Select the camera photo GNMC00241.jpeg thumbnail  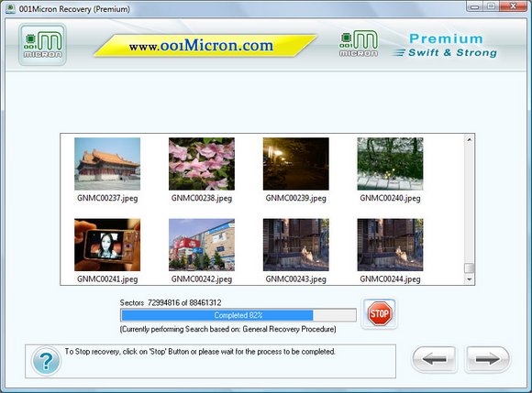[x=107, y=245]
